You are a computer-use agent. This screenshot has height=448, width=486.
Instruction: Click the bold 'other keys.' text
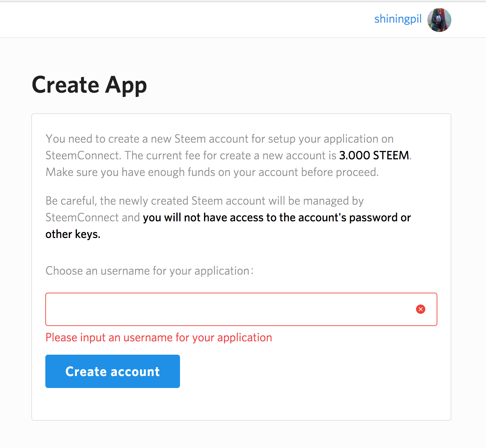(x=73, y=234)
